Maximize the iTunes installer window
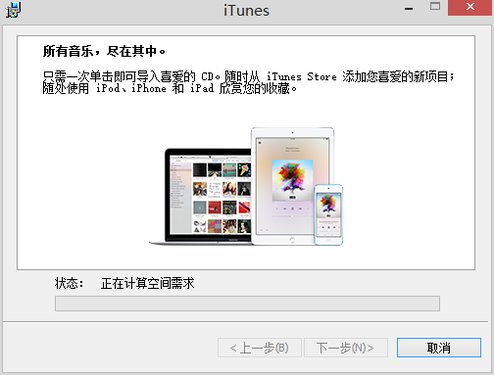Screen dimensions: 494x375 click(435, 6)
